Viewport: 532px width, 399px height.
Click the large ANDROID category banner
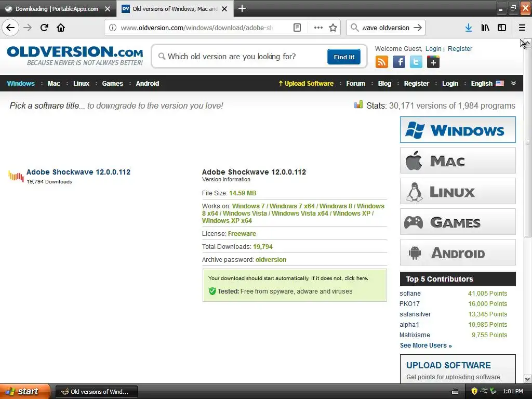tap(458, 252)
